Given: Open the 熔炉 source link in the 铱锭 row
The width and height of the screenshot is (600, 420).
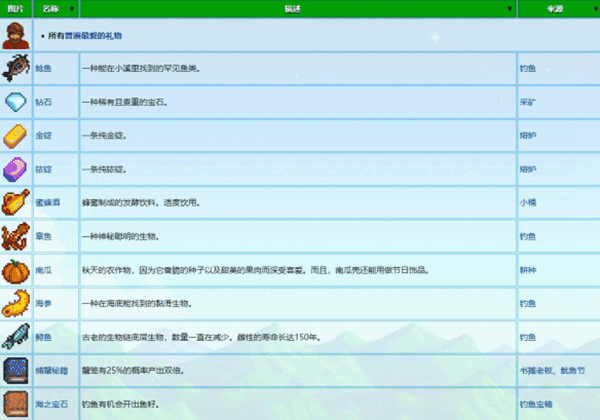Looking at the screenshot, I should point(528,169).
